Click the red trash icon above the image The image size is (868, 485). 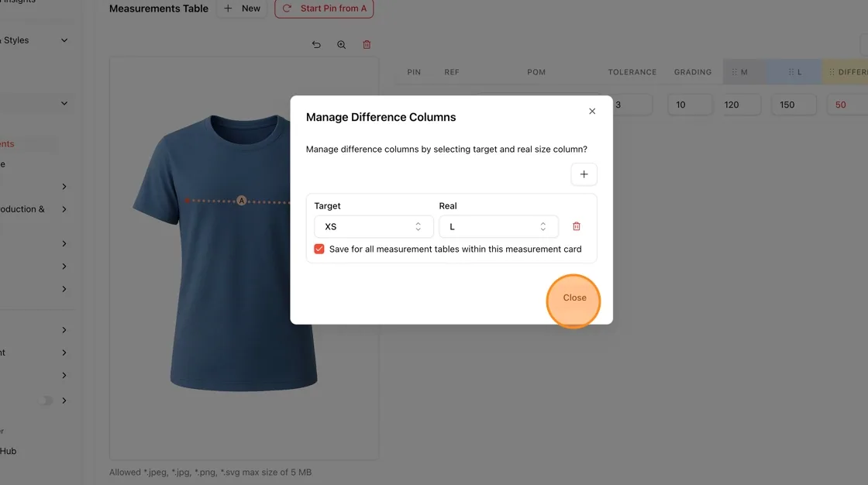click(367, 45)
